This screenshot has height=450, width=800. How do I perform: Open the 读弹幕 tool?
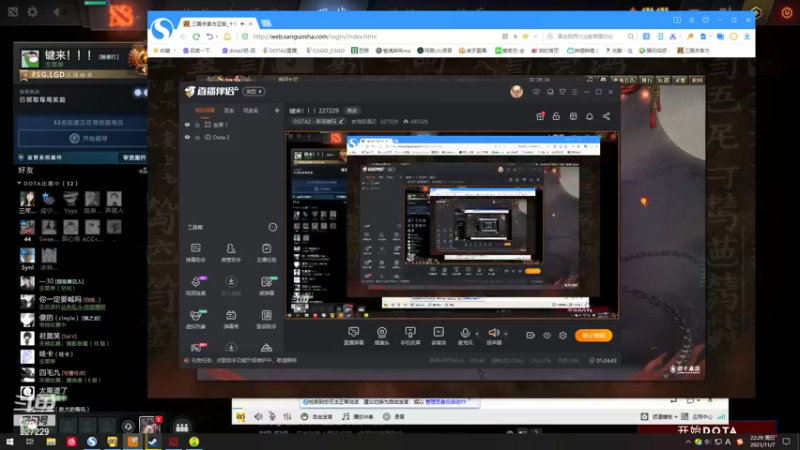click(x=266, y=286)
